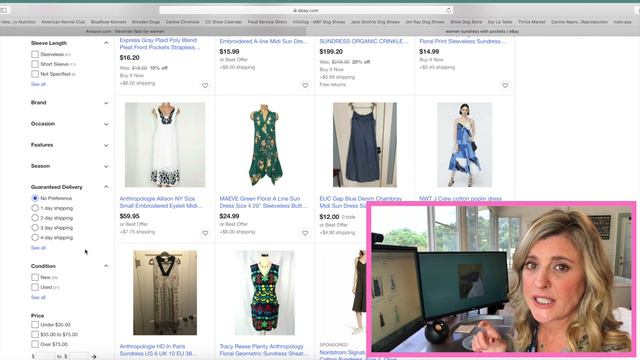Open the Food Service Direct bookmark
This screenshot has height=360, width=640.
coord(267,22)
